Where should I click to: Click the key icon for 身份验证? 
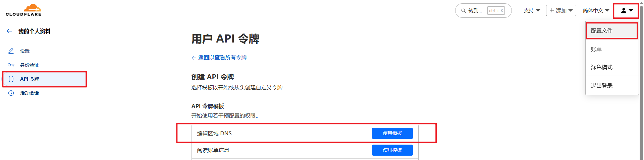click(x=11, y=65)
